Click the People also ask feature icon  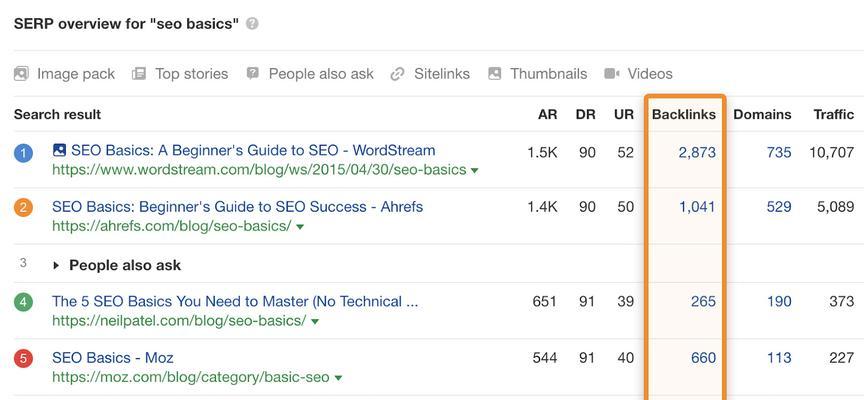tap(252, 74)
